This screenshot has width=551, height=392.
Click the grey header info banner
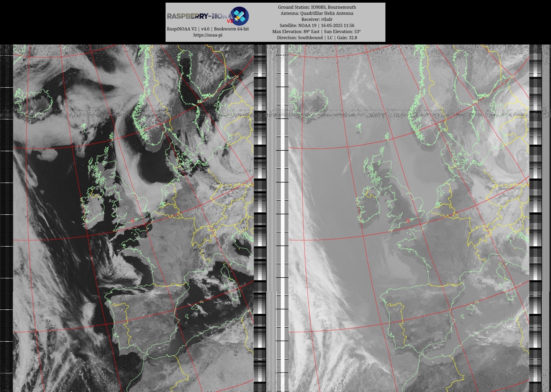click(275, 22)
